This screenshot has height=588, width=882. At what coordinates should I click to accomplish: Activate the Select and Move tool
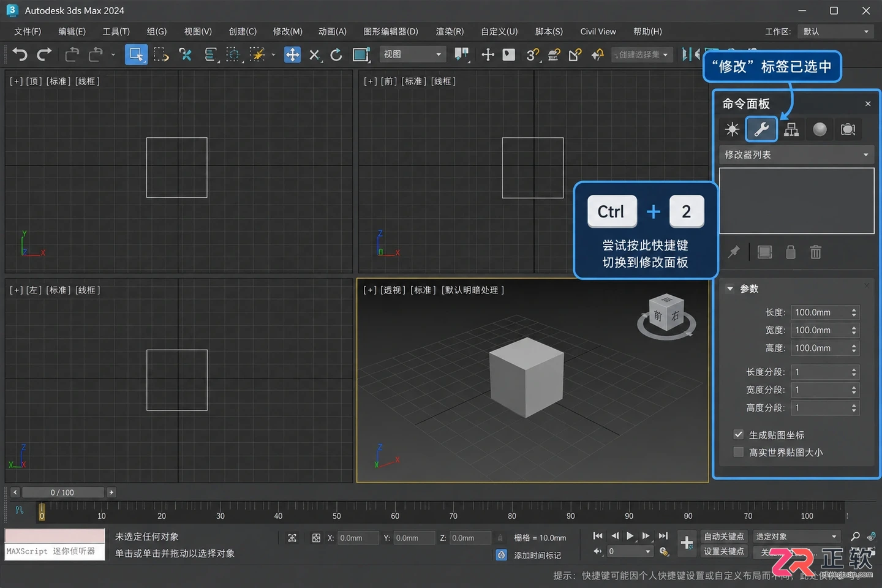point(293,55)
